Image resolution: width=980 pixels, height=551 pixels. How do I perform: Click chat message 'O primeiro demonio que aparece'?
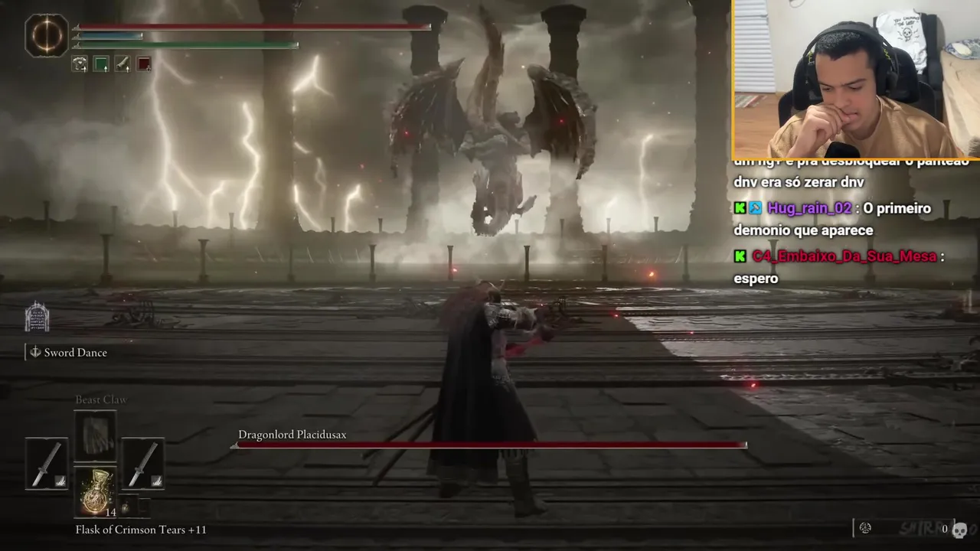832,219
